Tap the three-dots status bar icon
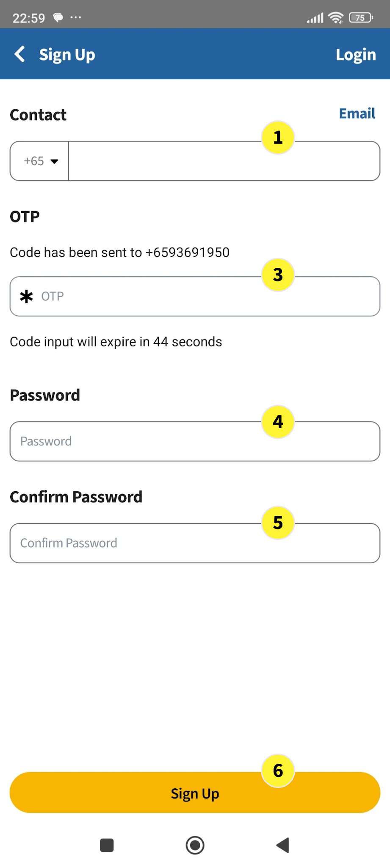390x868 pixels. tap(76, 17)
